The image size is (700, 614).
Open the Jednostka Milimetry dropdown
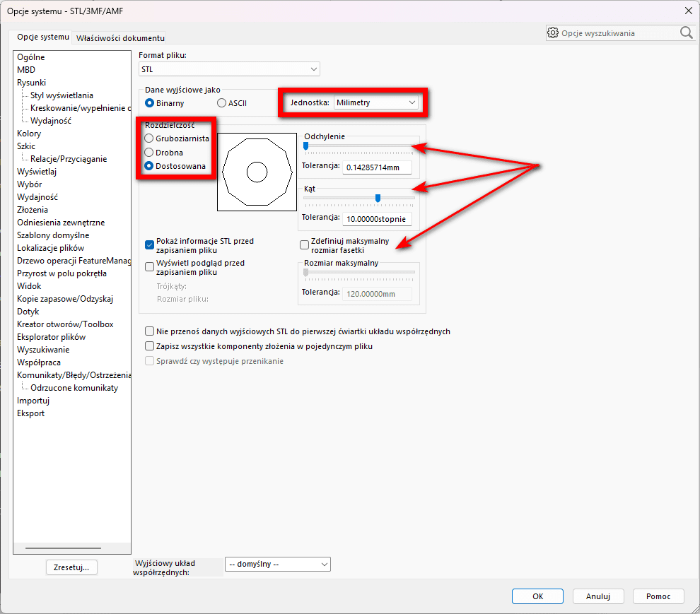pos(376,102)
